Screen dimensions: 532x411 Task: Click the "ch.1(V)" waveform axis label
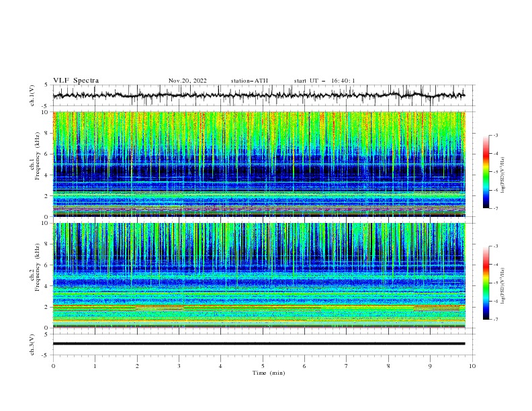[x=32, y=95]
